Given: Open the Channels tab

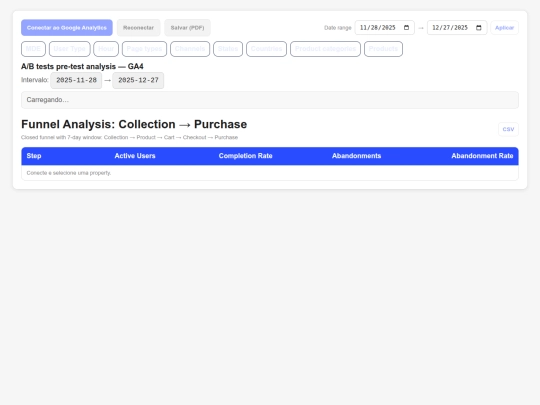Looking at the screenshot, I should [190, 49].
